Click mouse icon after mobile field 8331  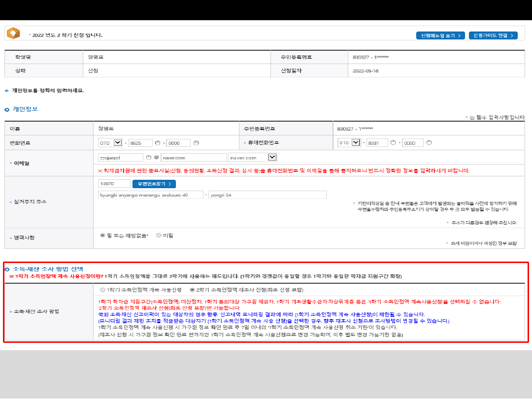coord(394,143)
